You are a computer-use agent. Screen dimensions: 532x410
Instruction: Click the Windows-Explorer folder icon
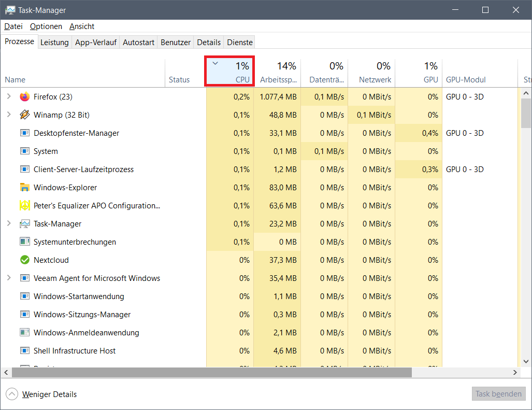pyautogui.click(x=25, y=187)
